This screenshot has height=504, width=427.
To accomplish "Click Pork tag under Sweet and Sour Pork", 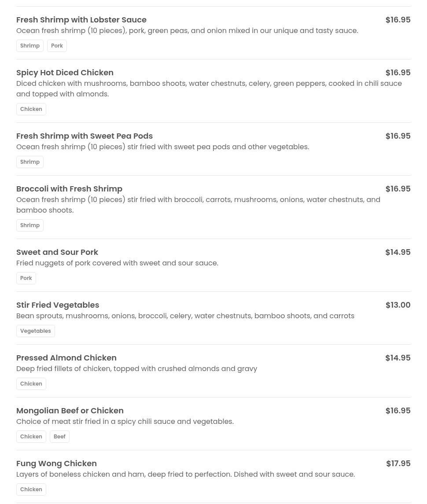I will (26, 278).
